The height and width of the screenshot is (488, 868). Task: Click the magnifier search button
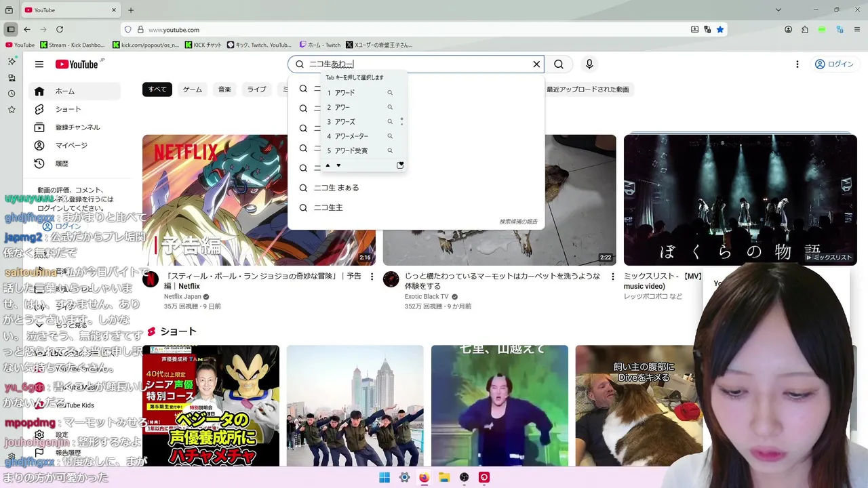click(x=559, y=64)
